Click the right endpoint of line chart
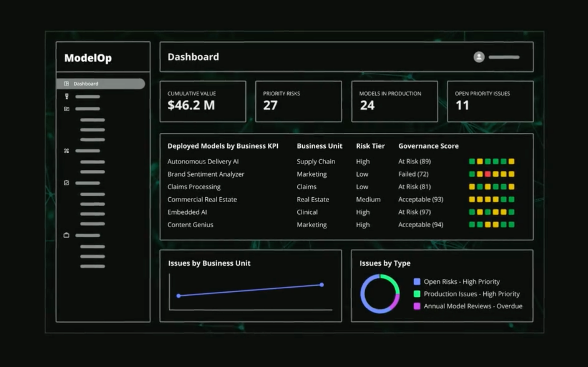588x367 pixels. [321, 285]
